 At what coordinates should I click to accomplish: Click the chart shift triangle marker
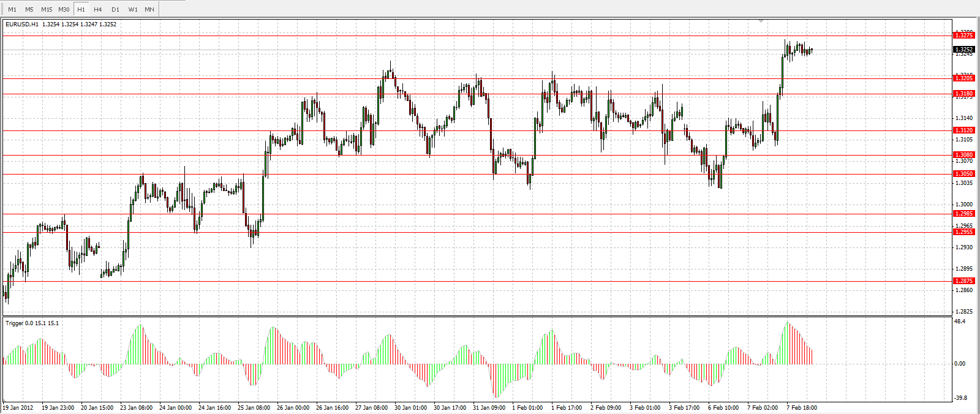pyautogui.click(x=761, y=21)
